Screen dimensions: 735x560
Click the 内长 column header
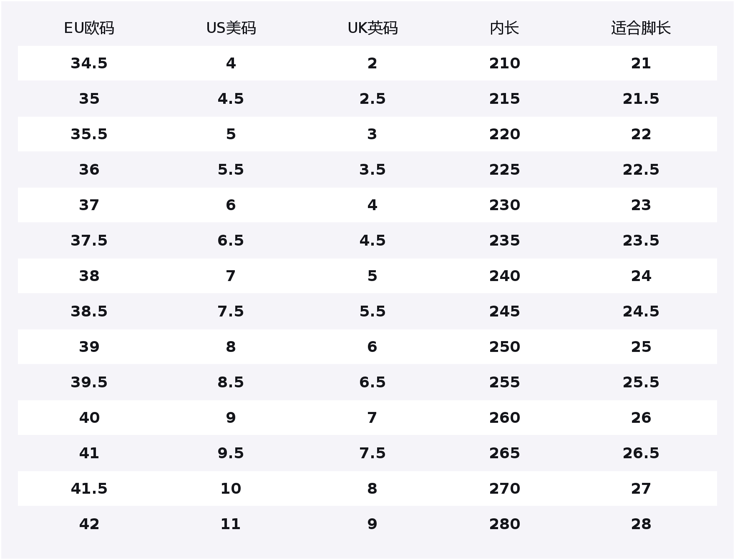click(x=504, y=28)
